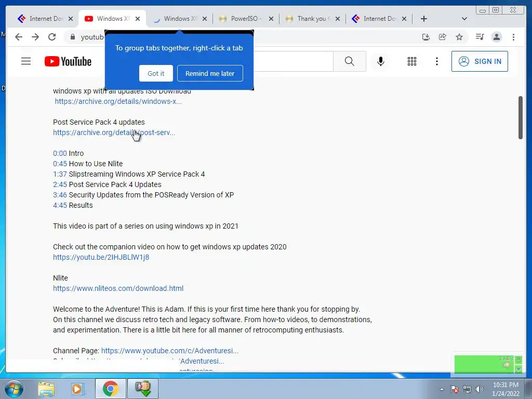532x399 pixels.
Task: Open a new tab with the plus icon
Action: tap(424, 19)
